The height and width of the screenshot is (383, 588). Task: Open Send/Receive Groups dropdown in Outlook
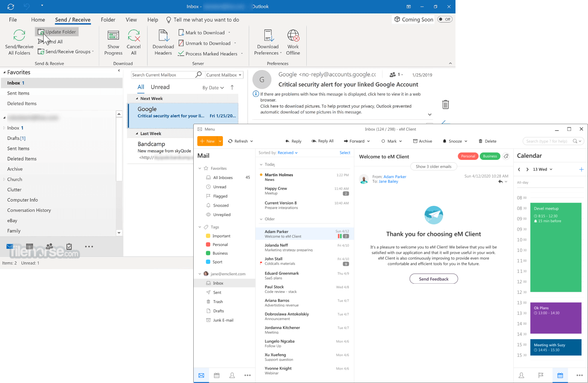point(66,52)
